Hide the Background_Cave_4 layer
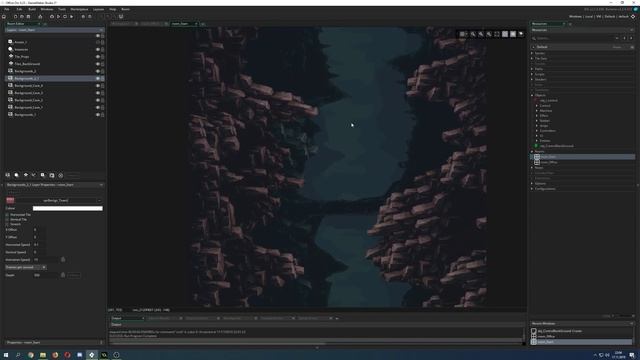The width and height of the screenshot is (640, 360). (98, 86)
